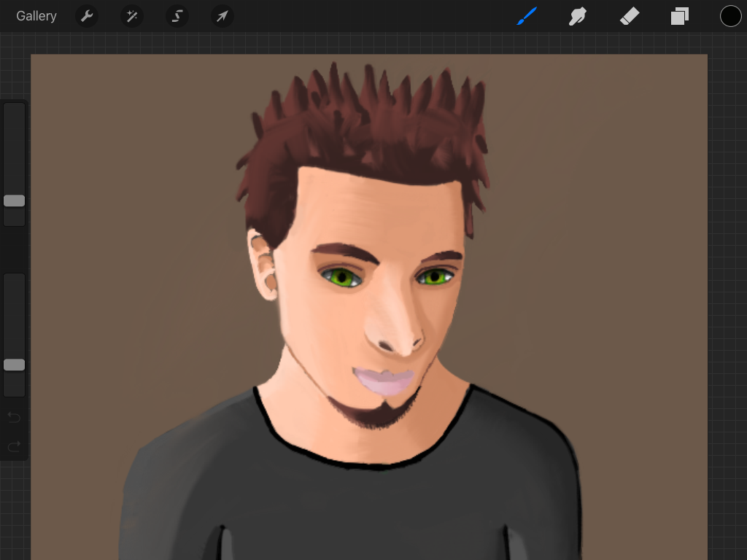Viewport: 747px width, 560px height.
Task: Select the Eraser tool
Action: (x=630, y=16)
